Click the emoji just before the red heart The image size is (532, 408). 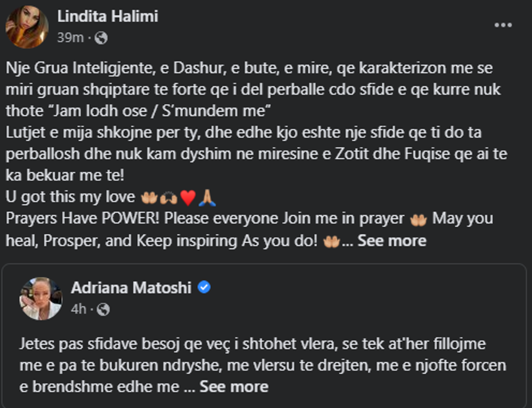(x=168, y=198)
